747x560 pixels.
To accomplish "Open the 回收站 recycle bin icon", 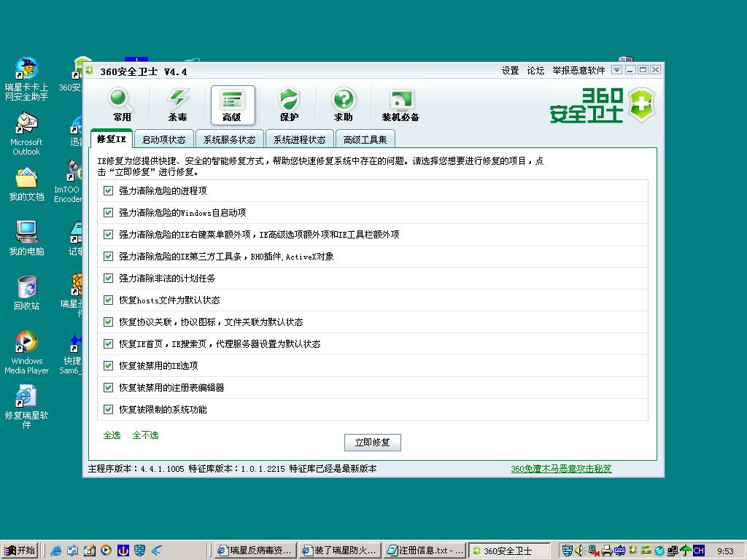I will 26,293.
